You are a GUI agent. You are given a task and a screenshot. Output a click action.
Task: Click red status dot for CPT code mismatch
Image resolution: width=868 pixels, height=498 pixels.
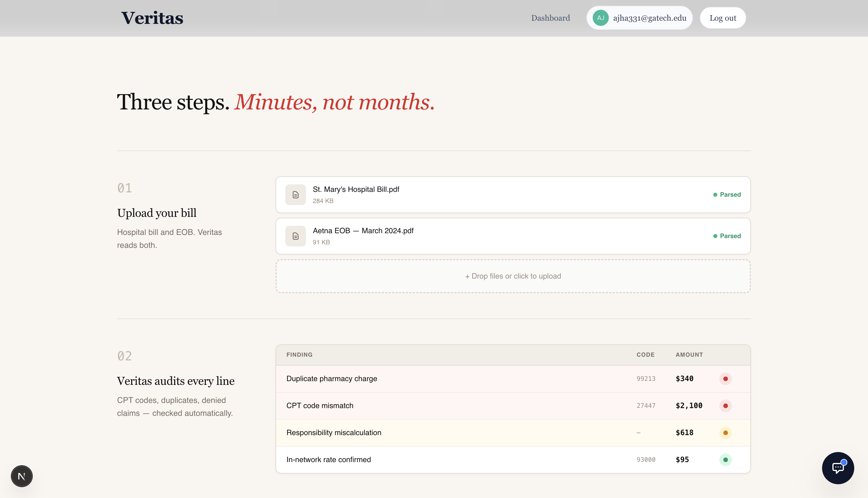click(x=725, y=406)
